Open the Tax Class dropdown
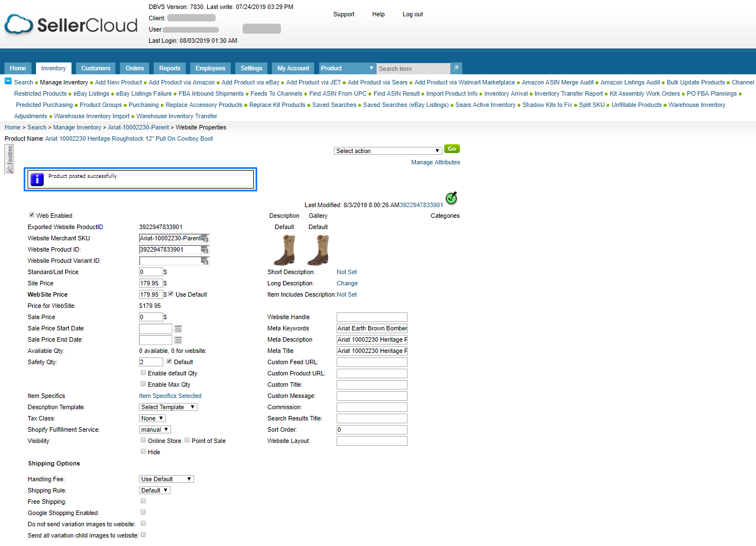The height and width of the screenshot is (546, 756). [x=152, y=418]
